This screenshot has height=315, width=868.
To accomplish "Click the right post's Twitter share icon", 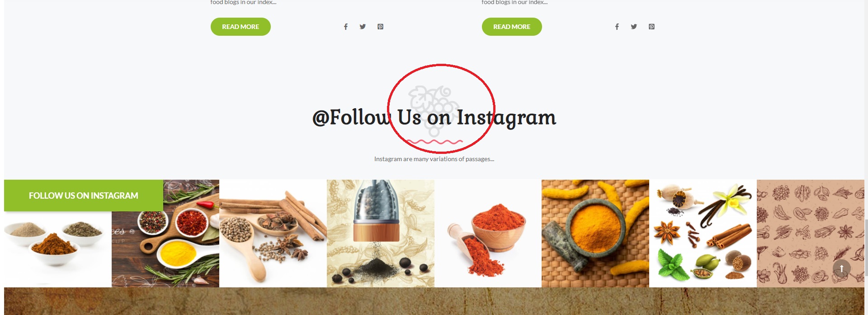I will [x=634, y=27].
